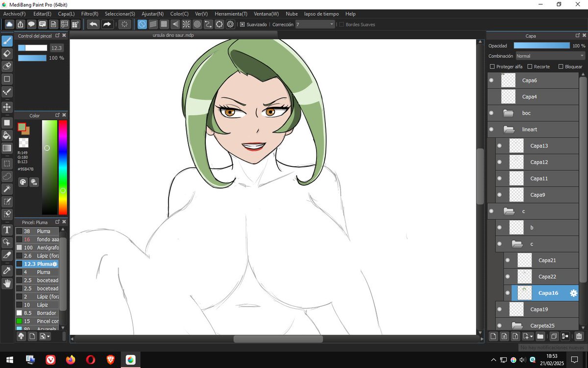The height and width of the screenshot is (368, 588).
Task: Open the Seleccionar(S) menu
Action: [x=120, y=14]
